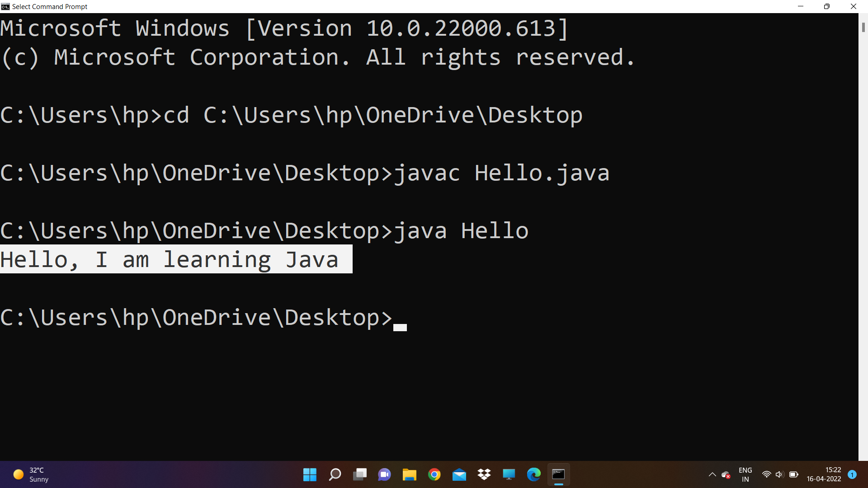Screen dimensions: 868x488
Task: Open the Search icon on the taskbar
Action: coord(335,474)
